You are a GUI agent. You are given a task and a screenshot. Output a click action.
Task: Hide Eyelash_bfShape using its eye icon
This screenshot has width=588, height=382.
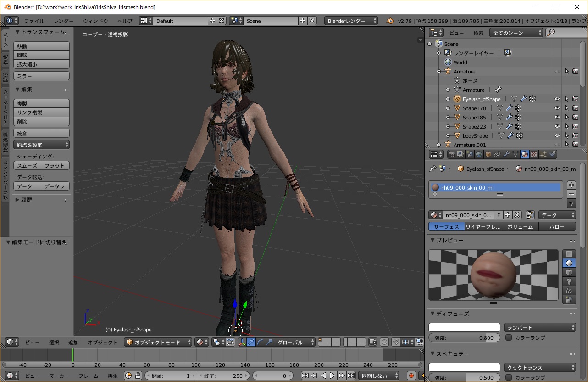[x=557, y=99]
